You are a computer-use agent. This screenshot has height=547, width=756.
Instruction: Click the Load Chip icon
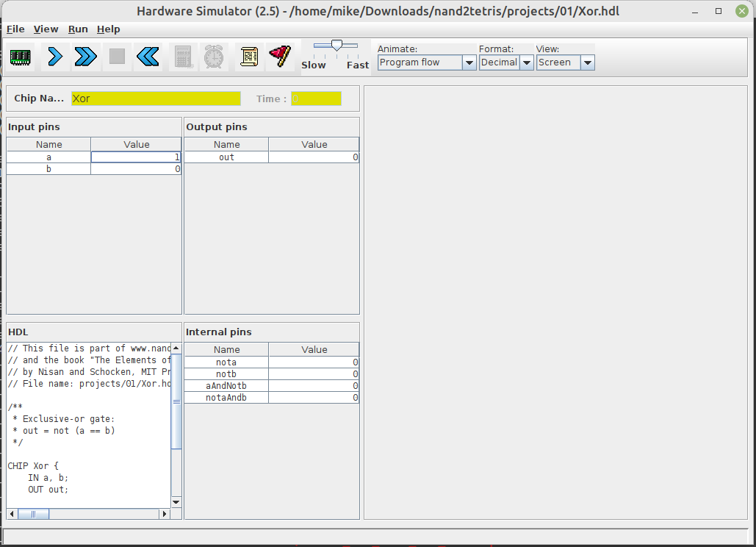coord(21,57)
